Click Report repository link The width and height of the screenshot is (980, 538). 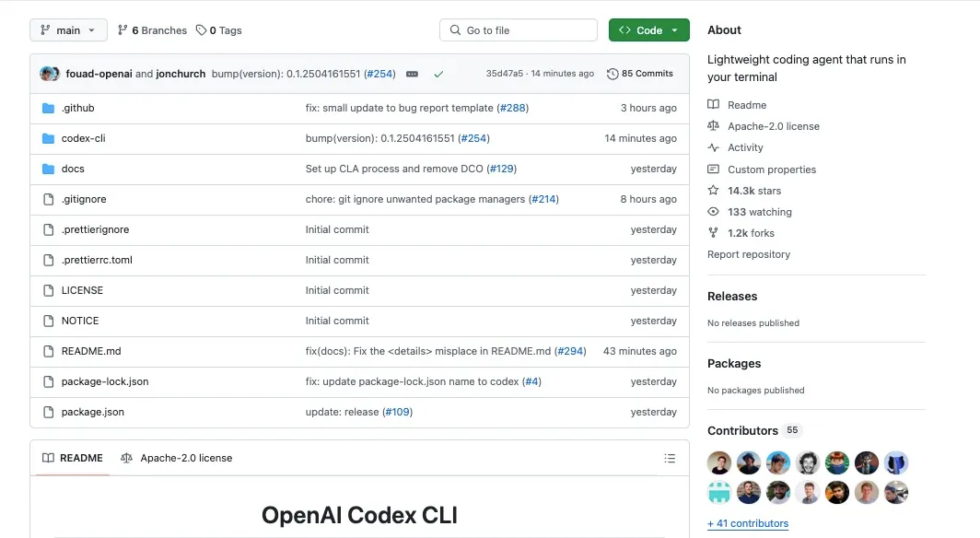pyautogui.click(x=749, y=254)
